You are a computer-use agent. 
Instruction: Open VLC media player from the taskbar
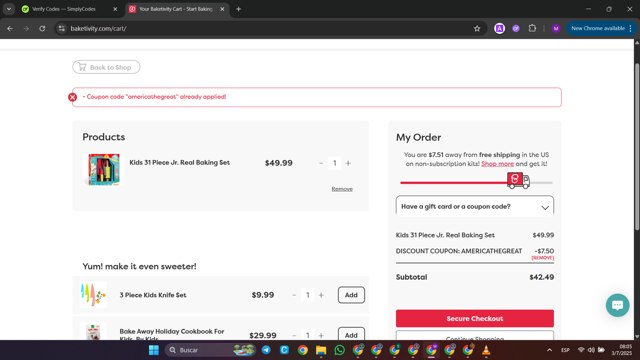(486, 350)
